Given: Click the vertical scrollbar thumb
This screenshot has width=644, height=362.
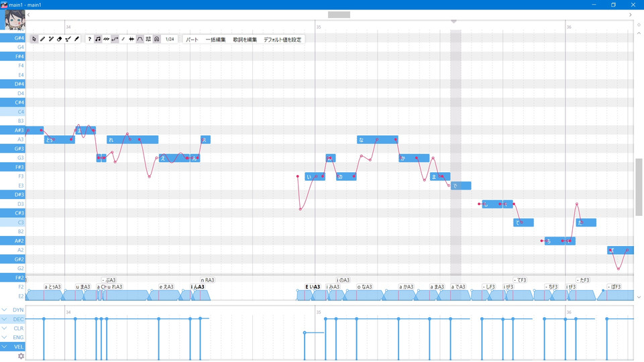Looking at the screenshot, I should tap(639, 187).
